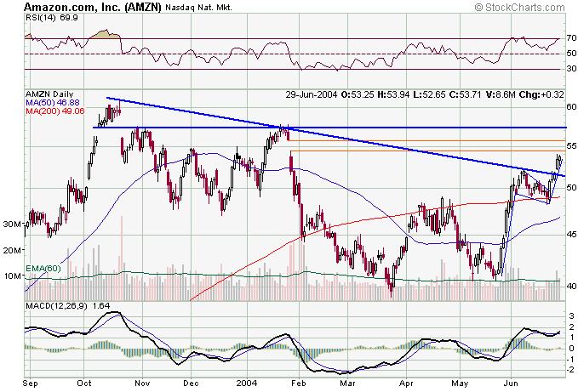Click the H:53.94 high price value
Screen dimensions: 578x392
coord(393,94)
